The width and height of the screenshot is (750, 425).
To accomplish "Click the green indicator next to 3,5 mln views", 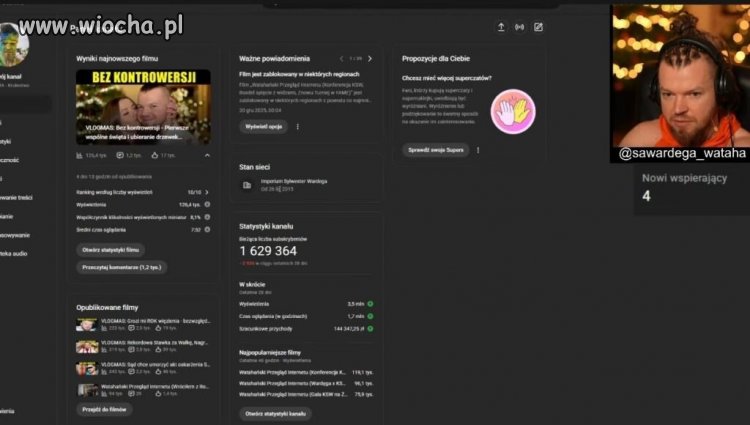I will coord(370,304).
